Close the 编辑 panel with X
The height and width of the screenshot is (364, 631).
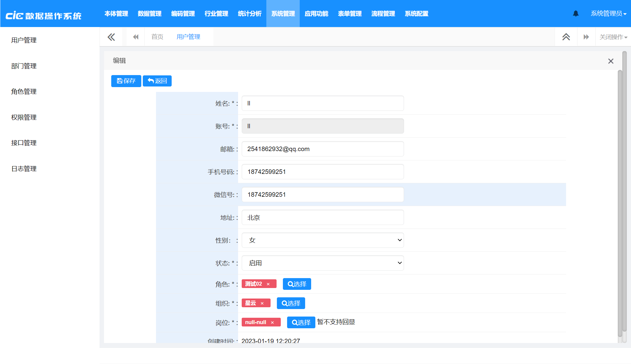click(x=611, y=61)
